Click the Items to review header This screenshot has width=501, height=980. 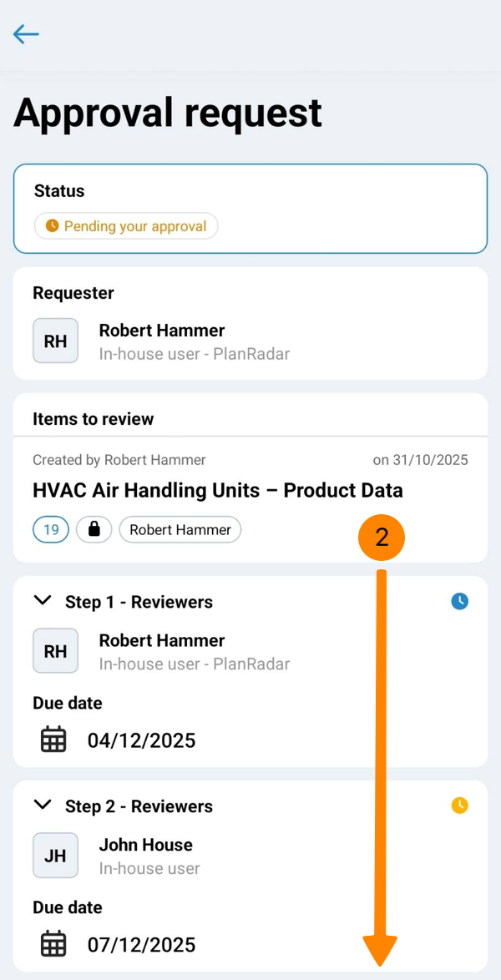pyautogui.click(x=93, y=419)
